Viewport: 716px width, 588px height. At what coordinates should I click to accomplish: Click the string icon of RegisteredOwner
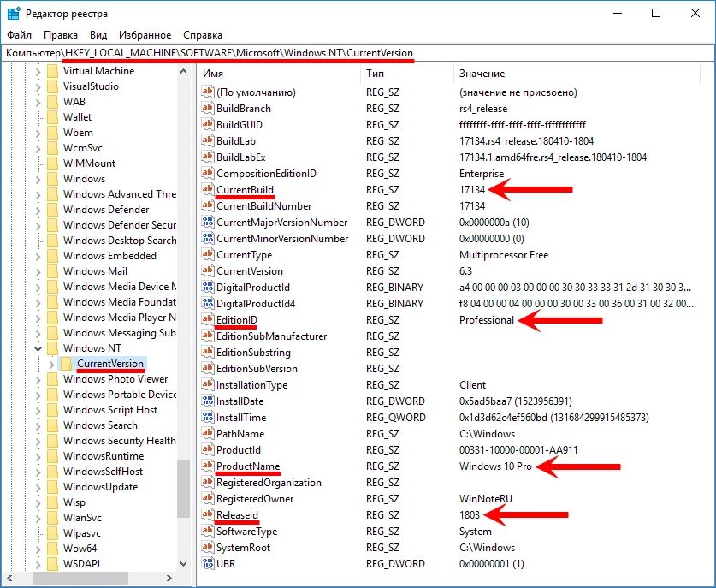click(x=208, y=498)
